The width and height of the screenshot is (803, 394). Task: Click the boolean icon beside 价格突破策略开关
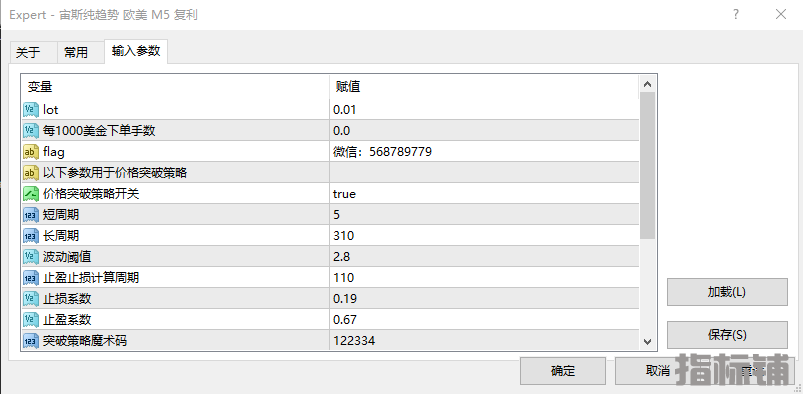pos(31,194)
